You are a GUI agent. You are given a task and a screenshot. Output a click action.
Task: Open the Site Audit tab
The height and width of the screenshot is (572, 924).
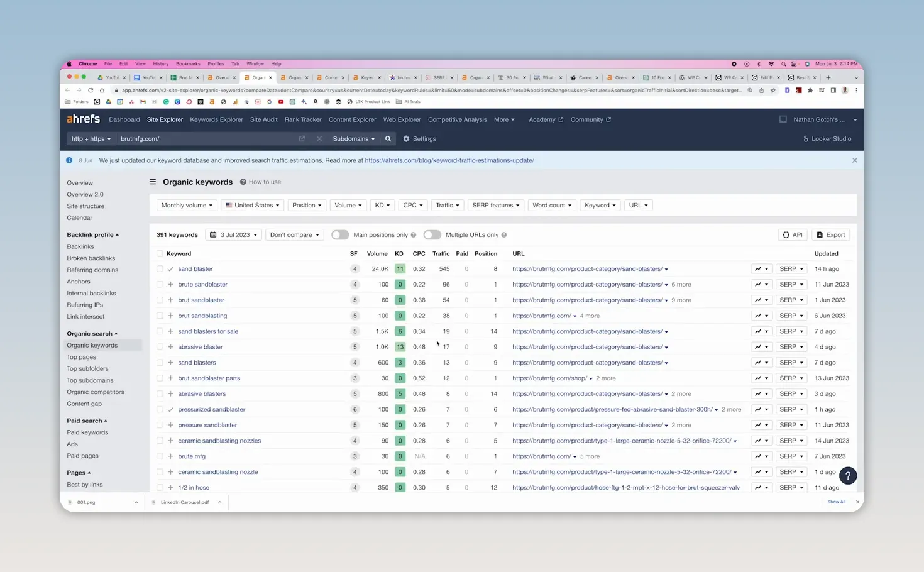point(263,119)
